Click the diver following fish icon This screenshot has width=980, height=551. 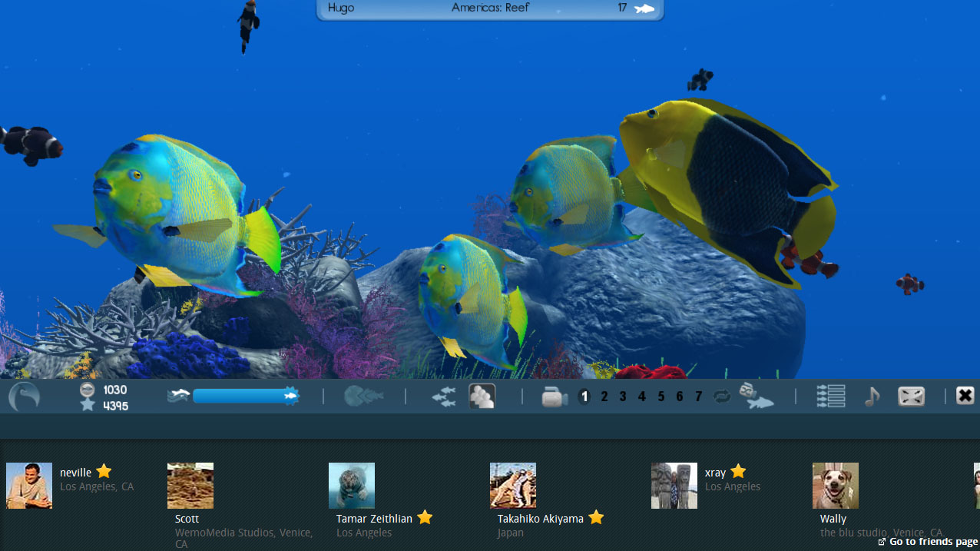[x=757, y=397]
